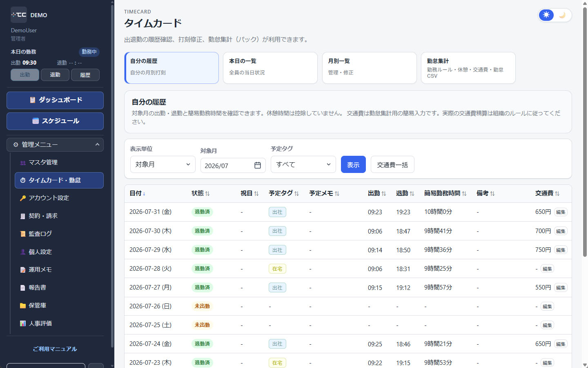Image resolution: width=588 pixels, height=368 pixels.
Task: Click the TC DEMO logo icon
Action: 19,15
